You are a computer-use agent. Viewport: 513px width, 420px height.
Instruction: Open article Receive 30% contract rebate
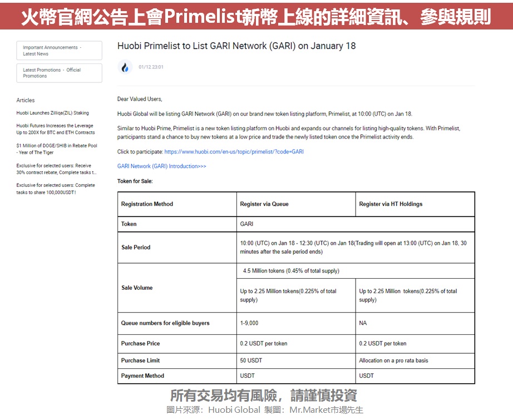pyautogui.click(x=56, y=169)
